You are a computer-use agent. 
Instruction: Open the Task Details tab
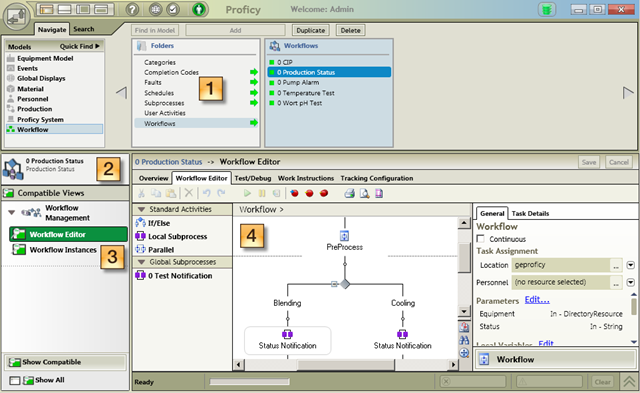pyautogui.click(x=530, y=213)
